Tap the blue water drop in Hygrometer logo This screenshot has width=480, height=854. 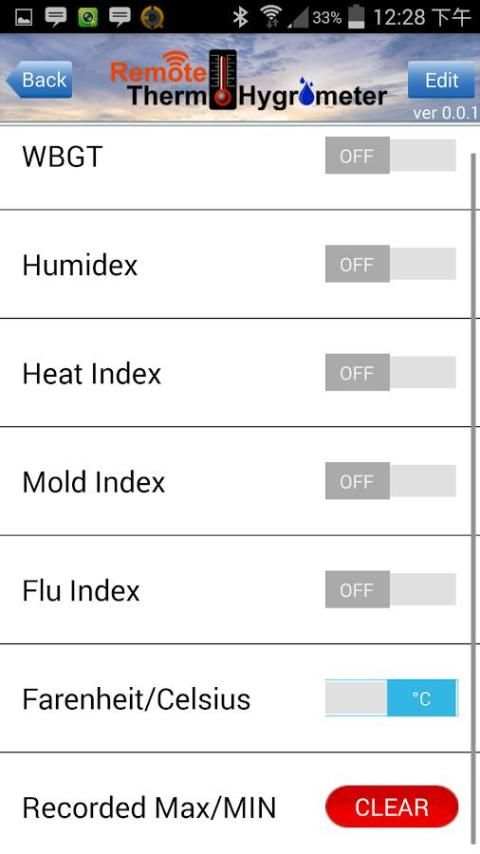(x=307, y=92)
